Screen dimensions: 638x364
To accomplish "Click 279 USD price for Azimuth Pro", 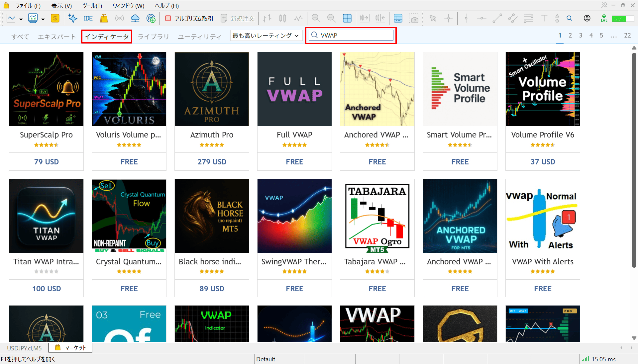I will [x=212, y=162].
